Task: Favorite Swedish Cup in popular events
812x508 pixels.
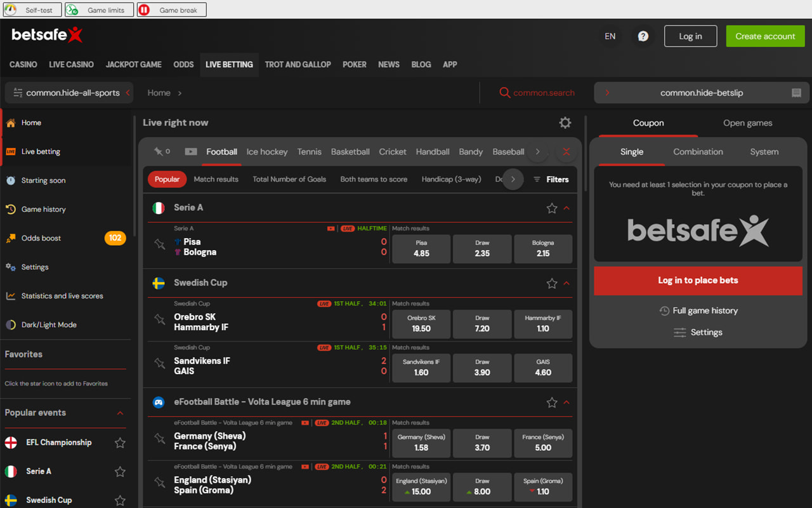Action: 120,500
